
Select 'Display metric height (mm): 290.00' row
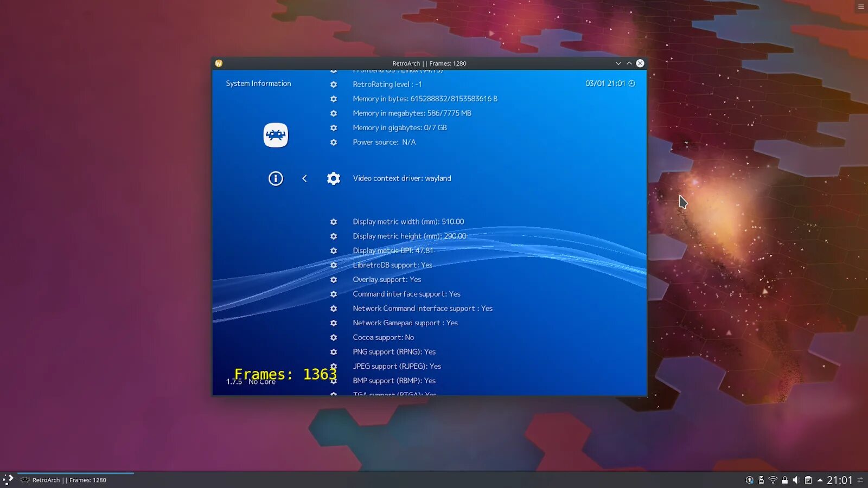point(410,236)
